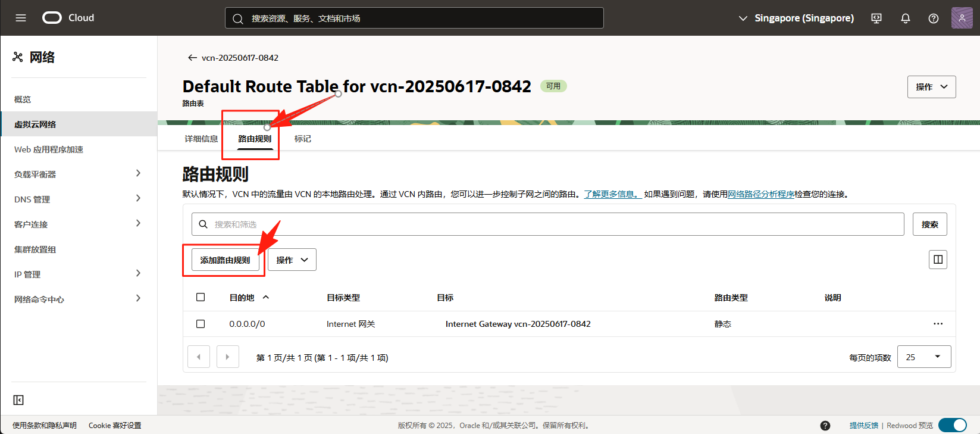Select all rows with header checkbox
The width and height of the screenshot is (980, 434).
click(x=201, y=297)
